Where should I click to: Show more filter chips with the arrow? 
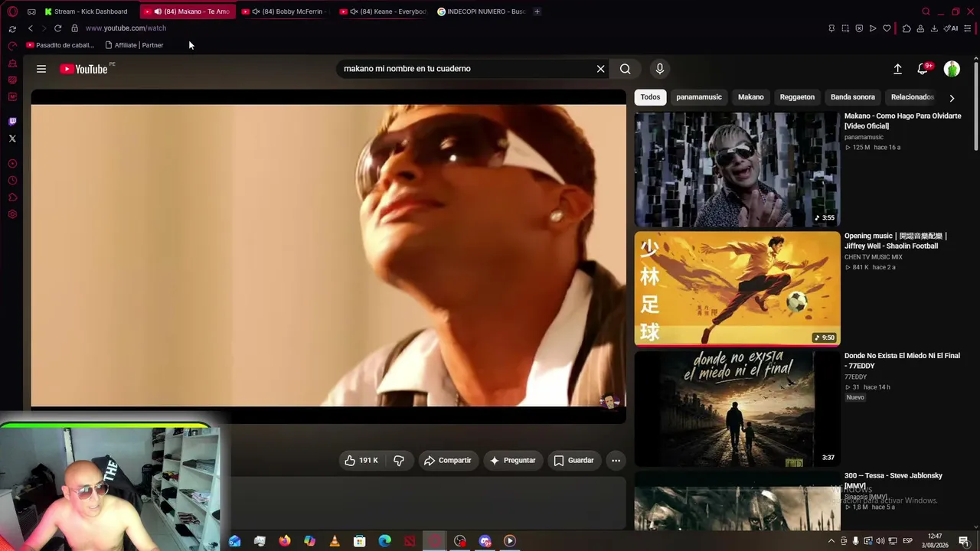[x=952, y=98]
